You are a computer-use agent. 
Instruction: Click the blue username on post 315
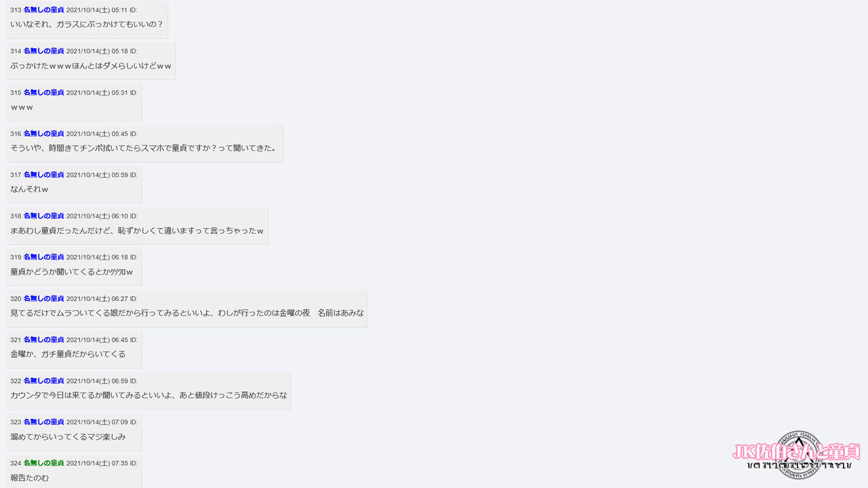pyautogui.click(x=44, y=93)
